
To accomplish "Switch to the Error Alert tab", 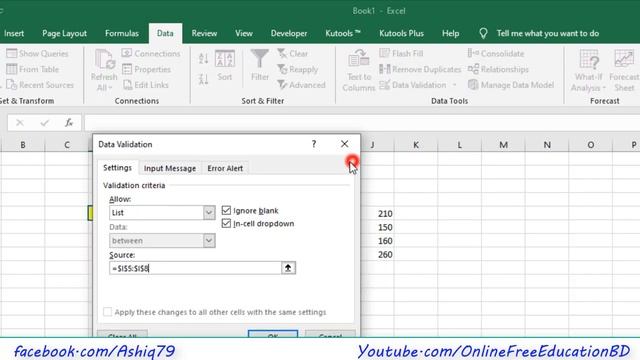I will point(225,168).
